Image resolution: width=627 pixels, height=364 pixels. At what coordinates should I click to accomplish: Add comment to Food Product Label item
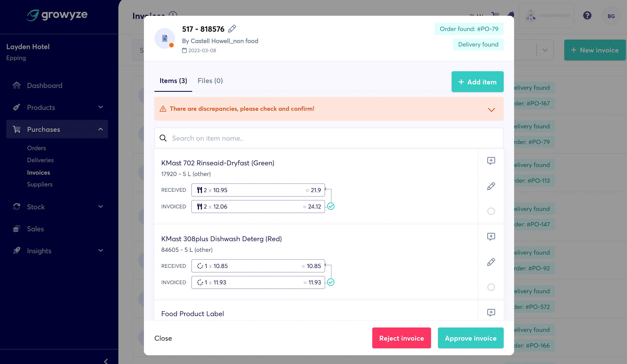click(x=491, y=312)
